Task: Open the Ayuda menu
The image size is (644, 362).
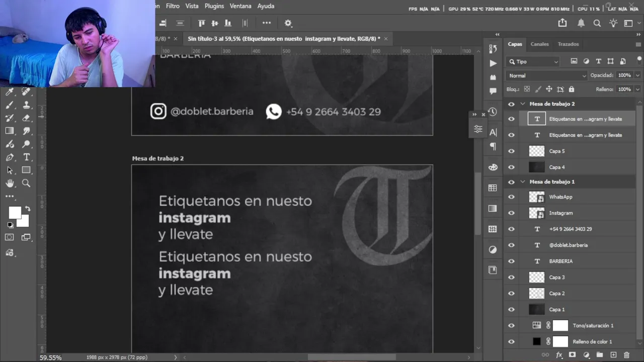Action: pos(266,6)
